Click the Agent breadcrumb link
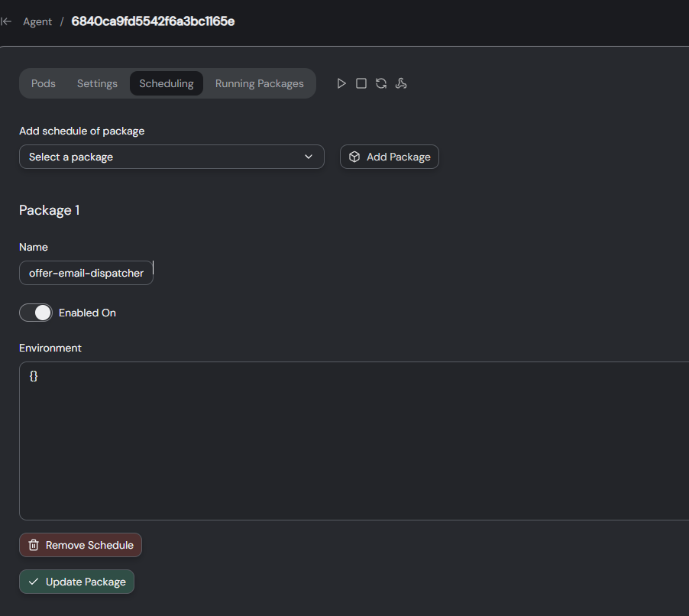Image resolution: width=689 pixels, height=616 pixels. [x=37, y=21]
